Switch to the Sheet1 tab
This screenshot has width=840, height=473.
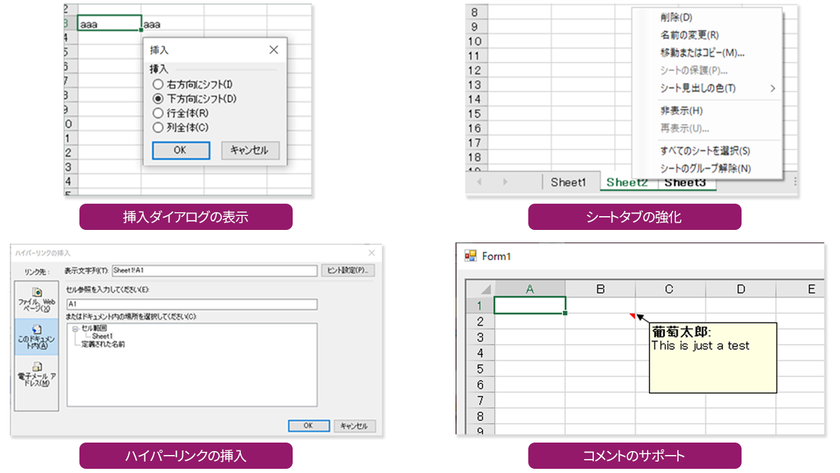(568, 182)
